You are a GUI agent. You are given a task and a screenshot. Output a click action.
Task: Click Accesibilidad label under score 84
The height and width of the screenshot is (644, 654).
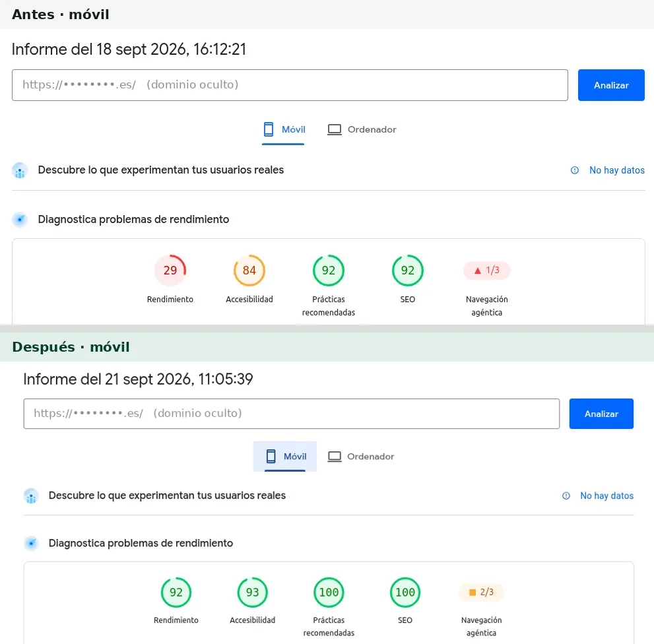pyautogui.click(x=249, y=300)
